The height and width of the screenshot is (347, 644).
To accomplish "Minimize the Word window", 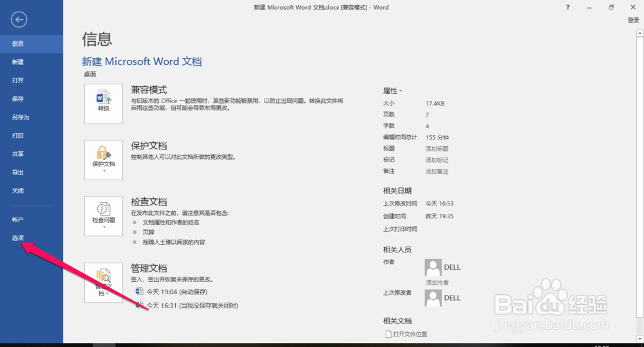I will (589, 7).
